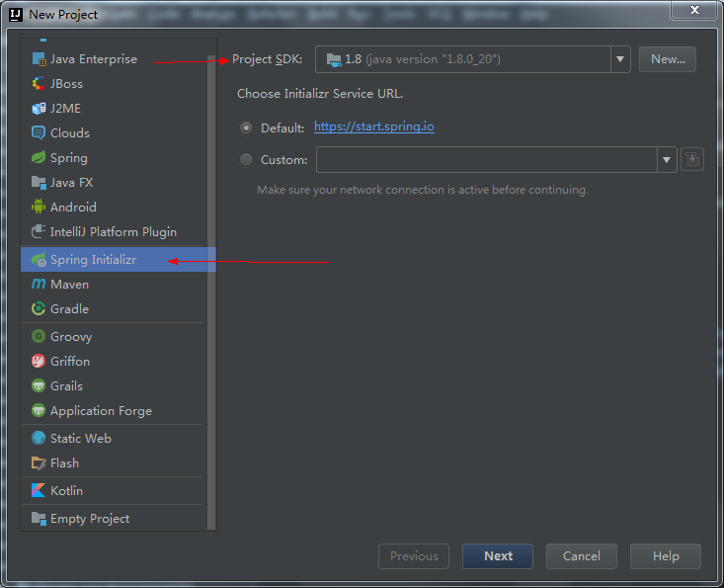Open the start.spring.io link
The height and width of the screenshot is (588, 724).
click(373, 126)
